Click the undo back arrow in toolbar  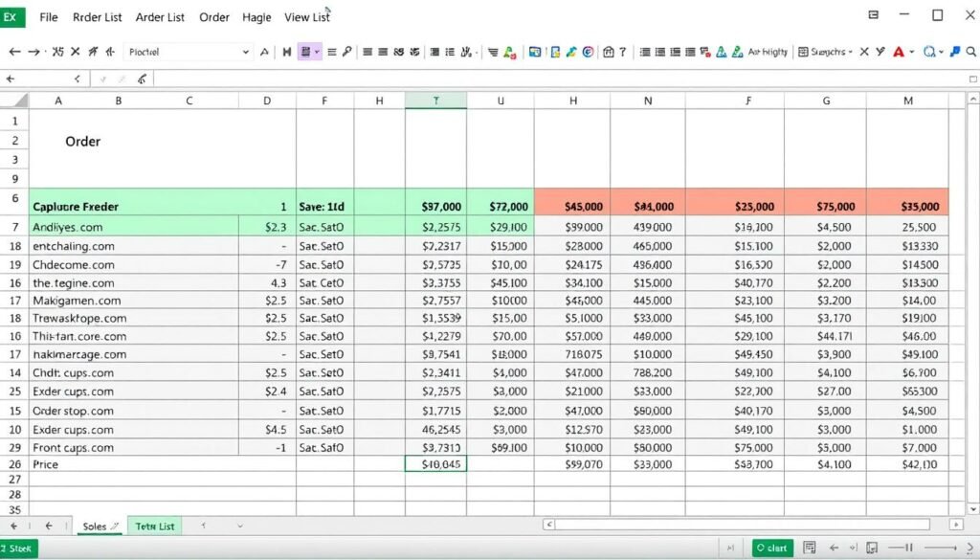(x=14, y=53)
